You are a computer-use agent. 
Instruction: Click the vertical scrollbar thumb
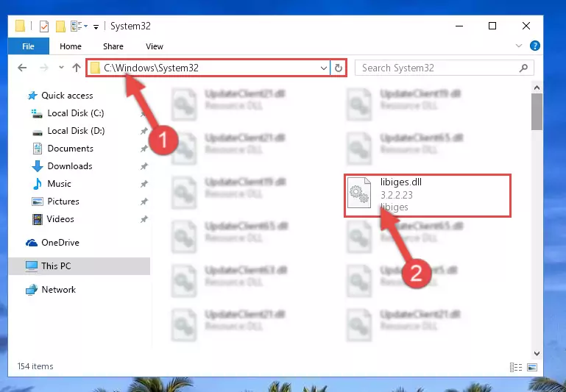click(537, 112)
